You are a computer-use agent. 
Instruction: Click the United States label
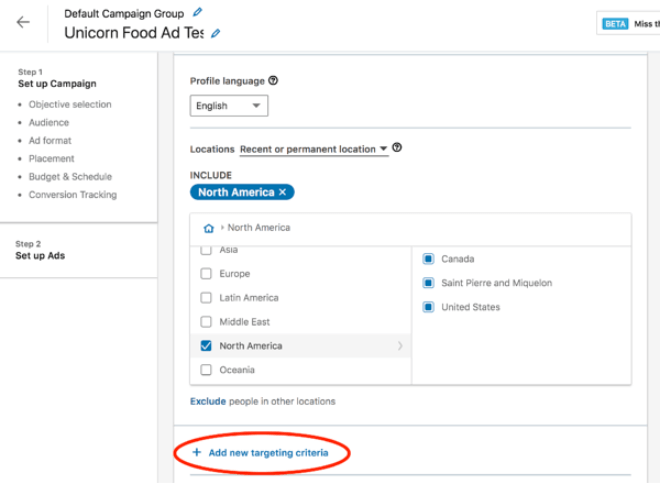coord(470,307)
